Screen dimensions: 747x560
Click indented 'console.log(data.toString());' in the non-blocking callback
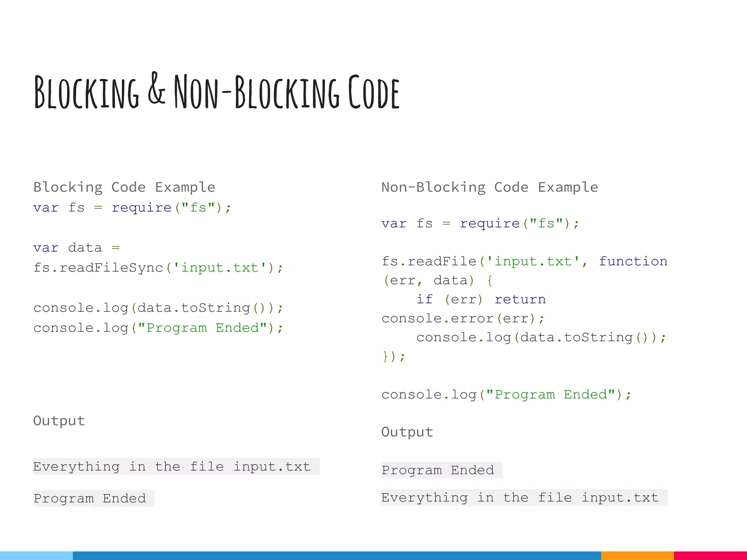(x=541, y=338)
